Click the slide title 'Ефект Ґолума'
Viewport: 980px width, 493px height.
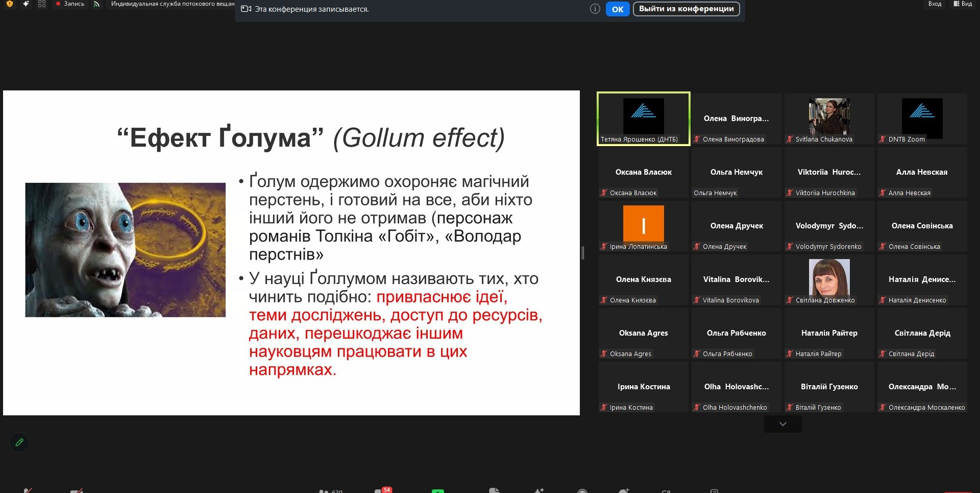tap(220, 138)
